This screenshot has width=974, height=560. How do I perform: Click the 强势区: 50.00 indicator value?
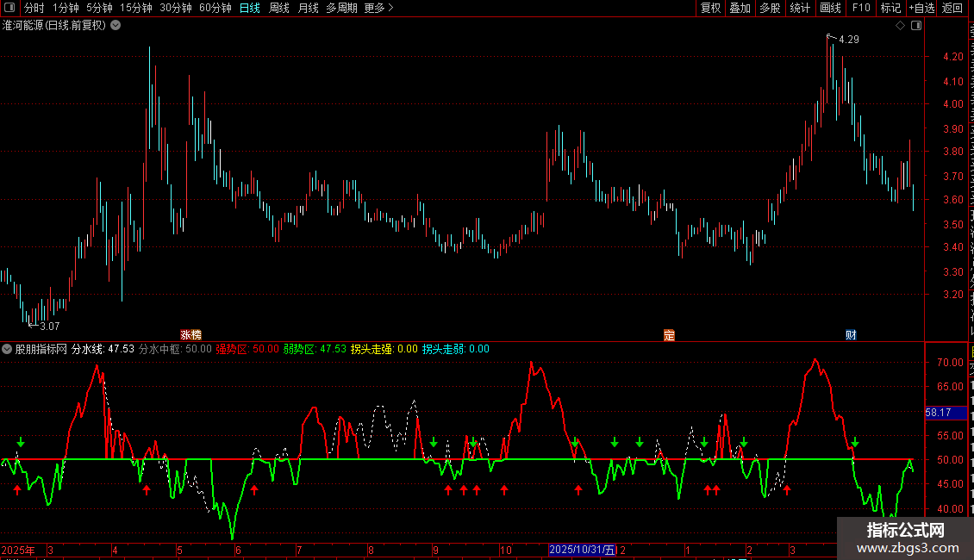(247, 349)
